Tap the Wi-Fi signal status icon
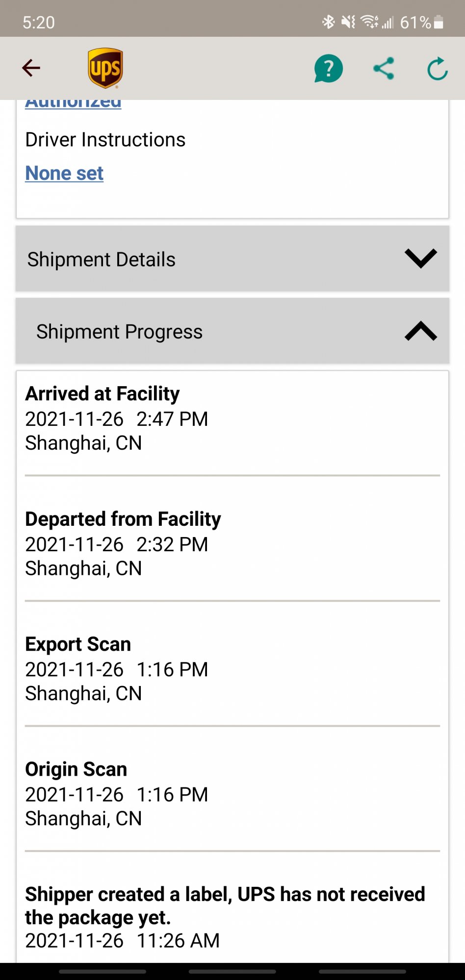Screen dimensions: 465x980 click(x=369, y=22)
